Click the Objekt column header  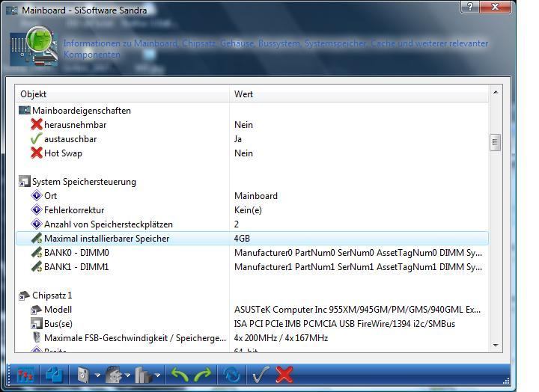click(122, 94)
